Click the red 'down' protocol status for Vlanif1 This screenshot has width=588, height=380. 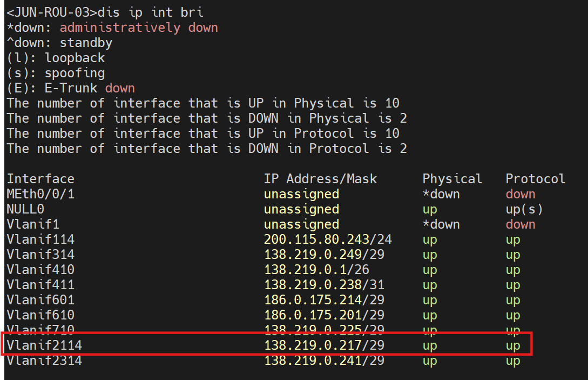click(521, 224)
